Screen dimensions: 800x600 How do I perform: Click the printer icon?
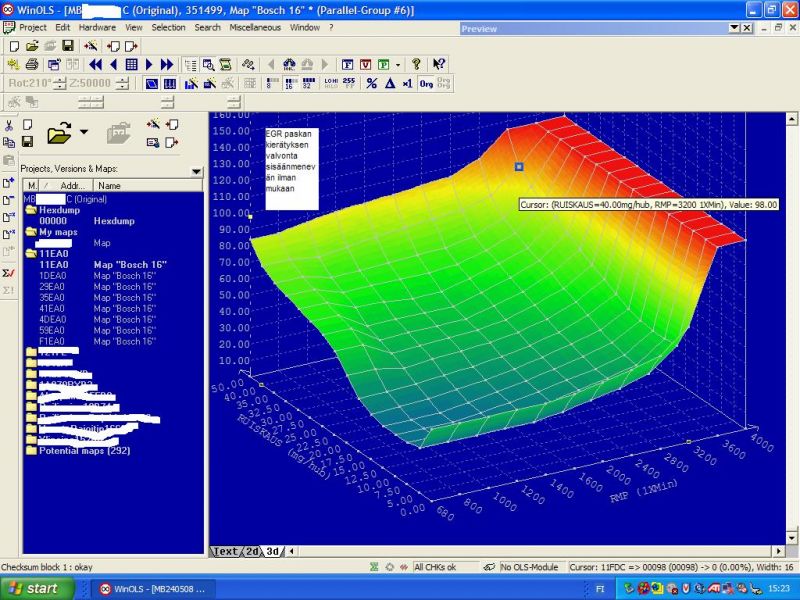coord(32,65)
